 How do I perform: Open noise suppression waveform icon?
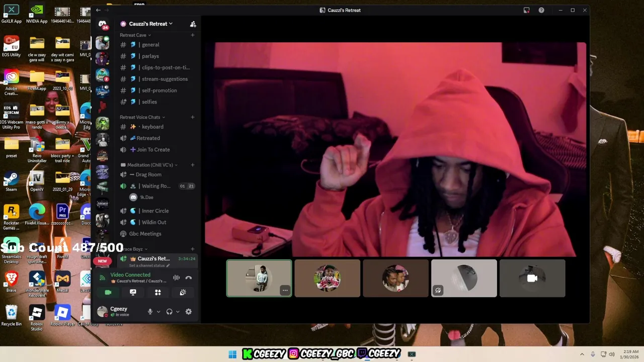pyautogui.click(x=176, y=278)
